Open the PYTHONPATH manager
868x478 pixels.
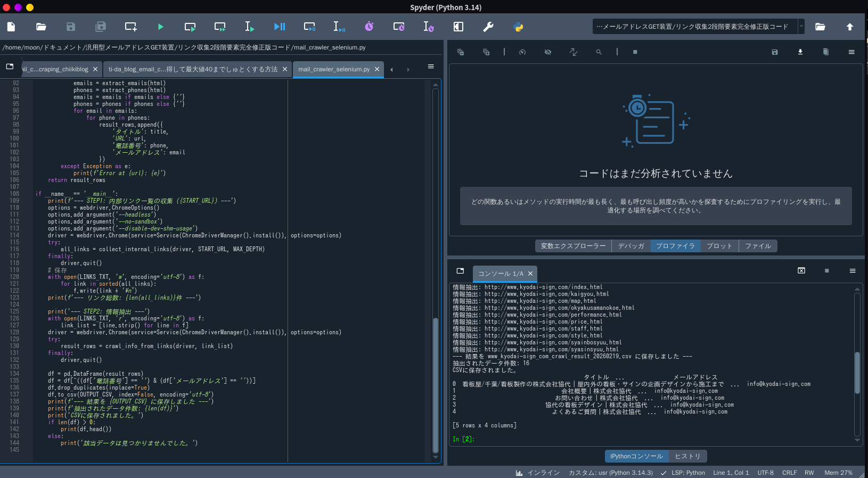518,27
